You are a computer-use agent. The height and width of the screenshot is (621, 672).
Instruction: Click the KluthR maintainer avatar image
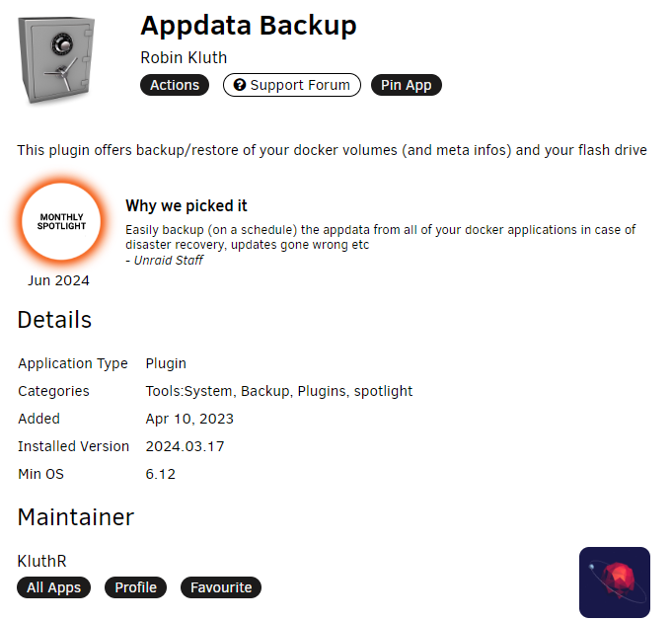click(615, 582)
